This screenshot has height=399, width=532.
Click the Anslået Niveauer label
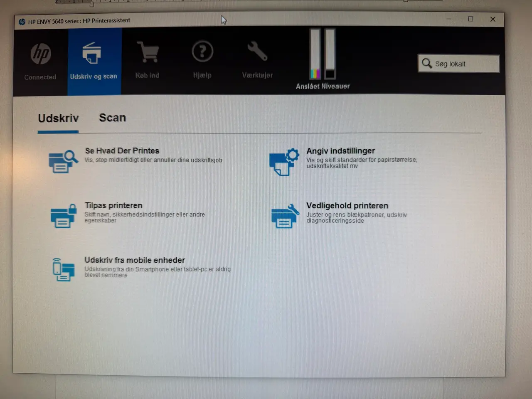pos(323,86)
